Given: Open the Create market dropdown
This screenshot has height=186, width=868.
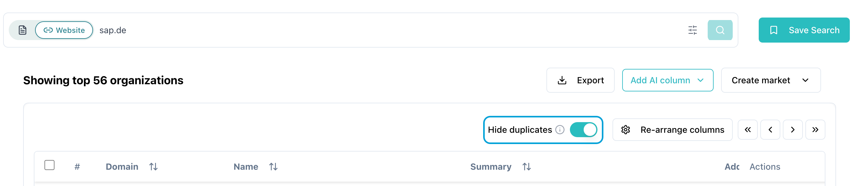Looking at the screenshot, I should [771, 80].
